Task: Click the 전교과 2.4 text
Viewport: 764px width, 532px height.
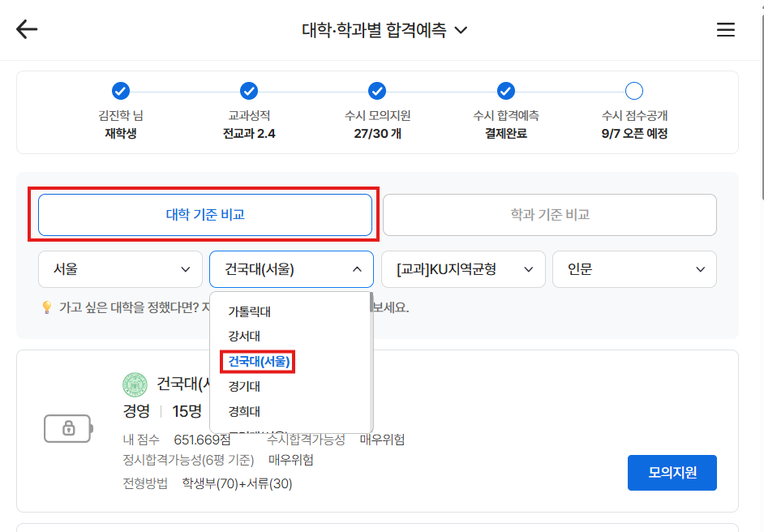Action: [x=249, y=134]
